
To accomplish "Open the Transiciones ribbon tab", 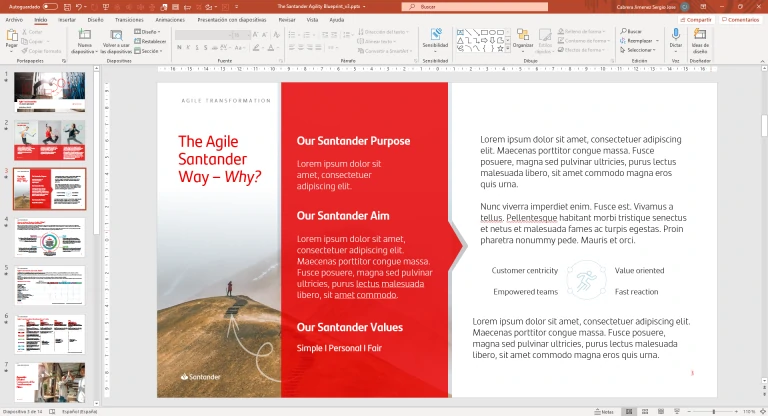I will click(128, 19).
